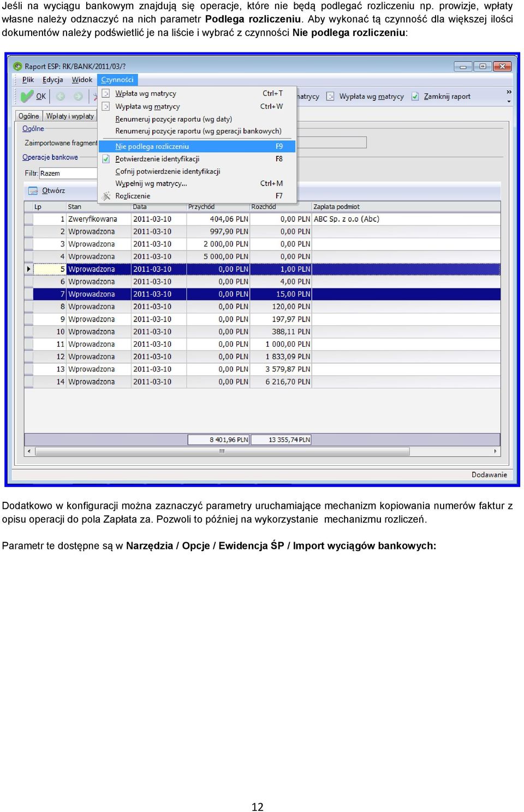Click the Operacje bankowe section header
This screenshot has height=812, width=524.
pos(50,157)
